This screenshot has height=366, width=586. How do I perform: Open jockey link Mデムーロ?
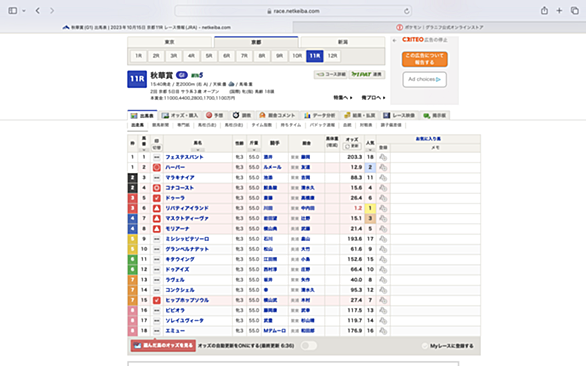pos(275,331)
